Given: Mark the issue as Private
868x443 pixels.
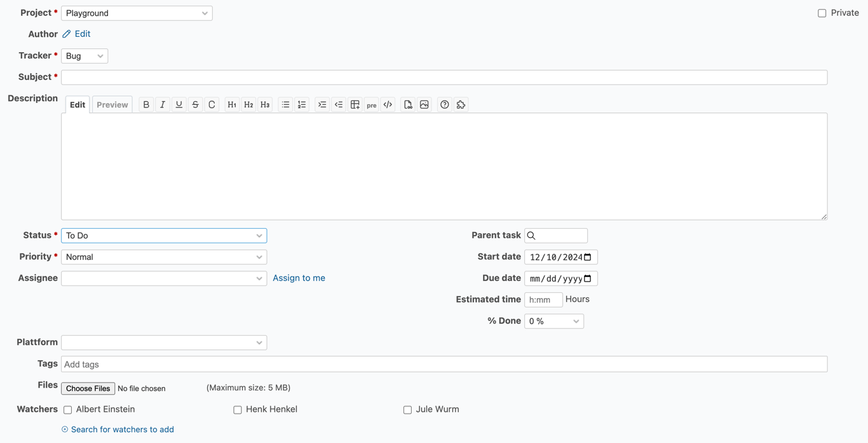Looking at the screenshot, I should (x=822, y=12).
